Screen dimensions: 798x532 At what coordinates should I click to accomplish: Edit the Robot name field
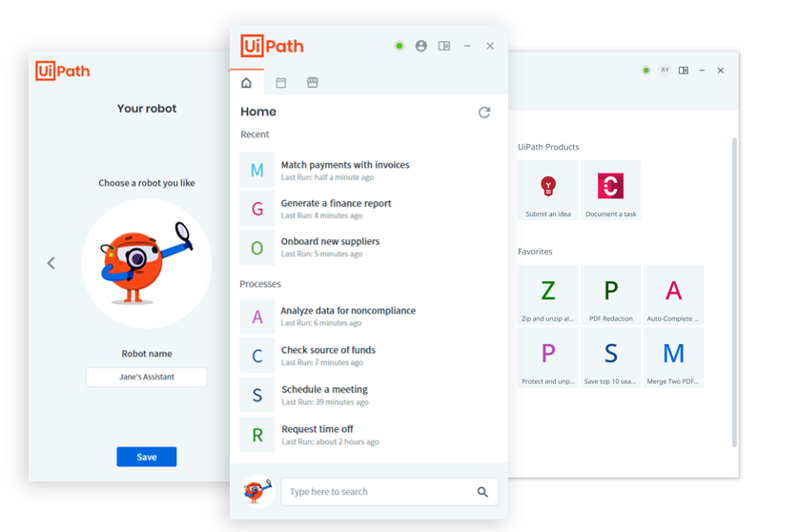[x=147, y=377]
